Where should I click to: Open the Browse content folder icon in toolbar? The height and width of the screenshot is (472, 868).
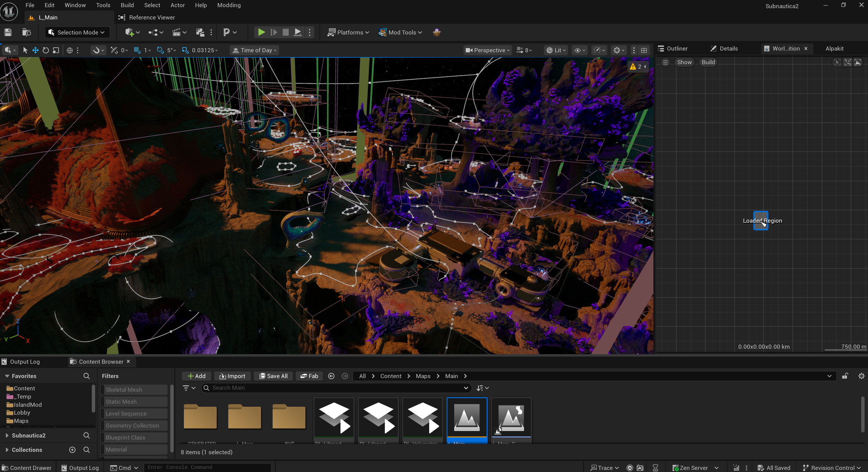pyautogui.click(x=27, y=32)
